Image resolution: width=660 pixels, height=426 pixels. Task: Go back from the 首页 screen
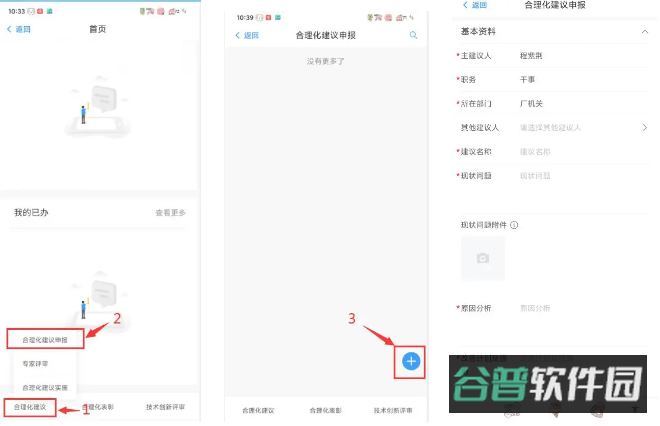19,29
